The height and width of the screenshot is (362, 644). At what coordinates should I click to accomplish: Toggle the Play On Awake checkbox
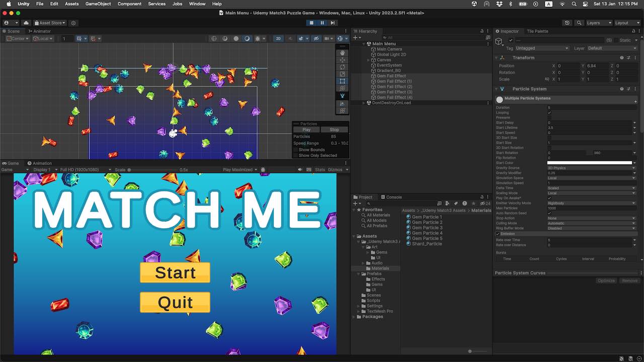point(549,198)
